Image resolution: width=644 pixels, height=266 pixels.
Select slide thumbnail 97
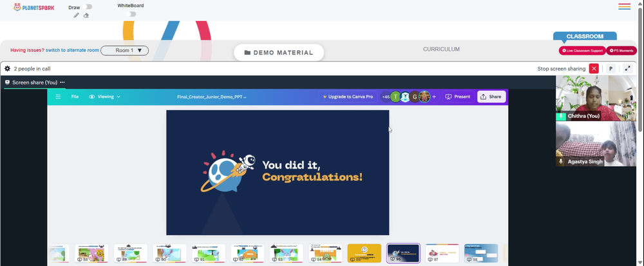442,253
